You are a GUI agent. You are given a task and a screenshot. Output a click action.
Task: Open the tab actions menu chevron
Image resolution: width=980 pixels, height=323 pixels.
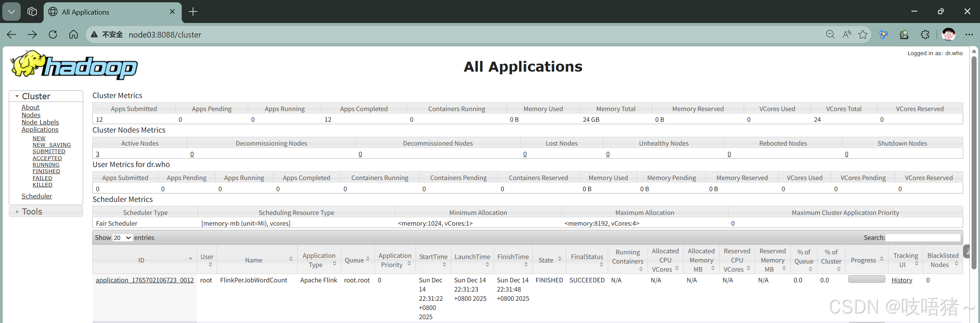[11, 12]
